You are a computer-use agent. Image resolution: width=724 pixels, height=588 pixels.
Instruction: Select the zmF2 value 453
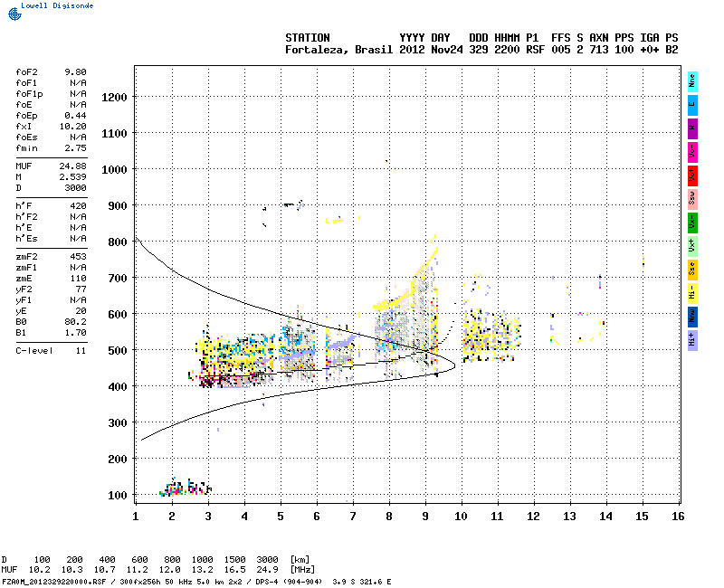[78, 257]
